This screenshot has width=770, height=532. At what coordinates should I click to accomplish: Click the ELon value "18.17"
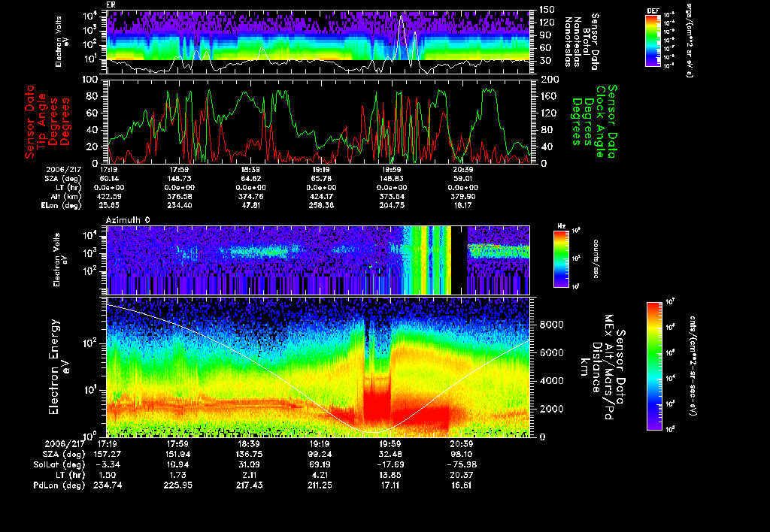coord(463,206)
